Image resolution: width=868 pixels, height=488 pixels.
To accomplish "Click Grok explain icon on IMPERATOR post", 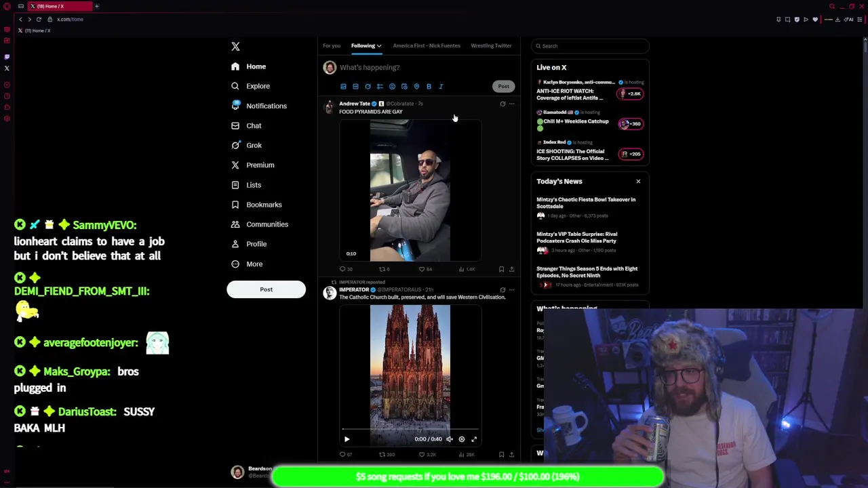I will click(x=502, y=289).
